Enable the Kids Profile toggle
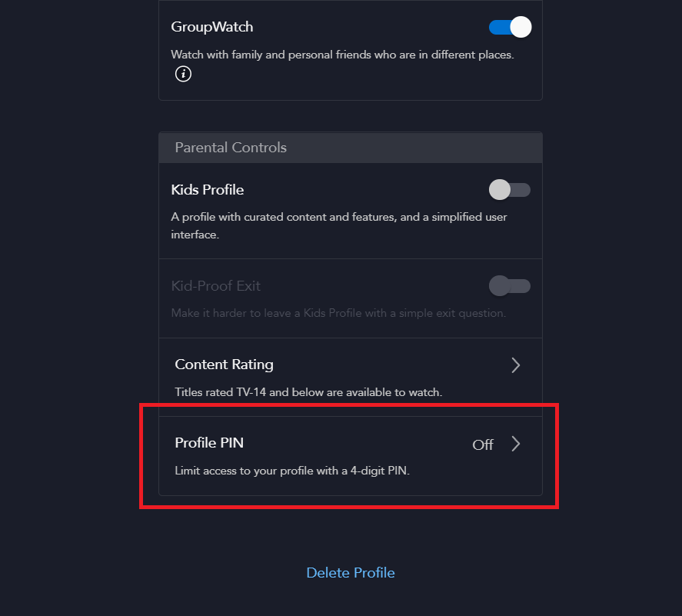The width and height of the screenshot is (682, 616). click(x=510, y=190)
